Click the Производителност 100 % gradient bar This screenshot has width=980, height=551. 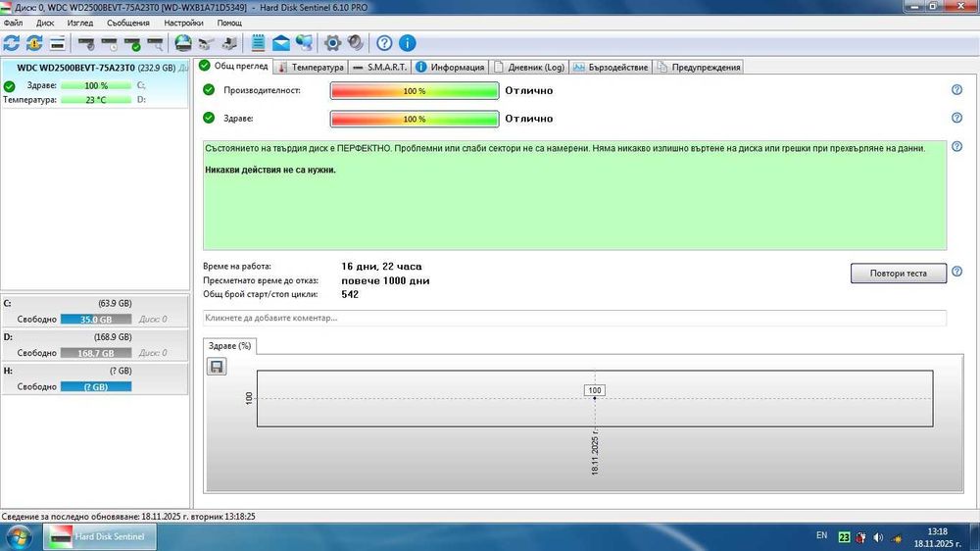coord(415,90)
